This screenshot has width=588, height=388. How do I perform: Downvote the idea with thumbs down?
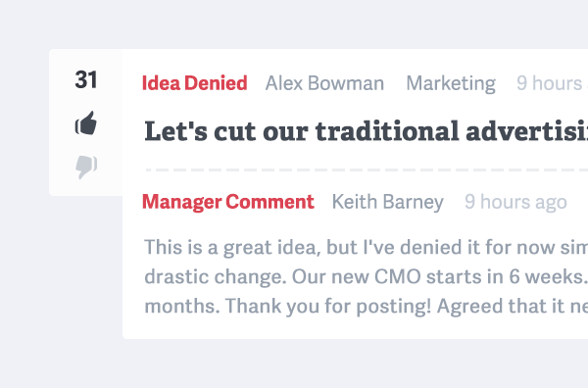pyautogui.click(x=86, y=167)
